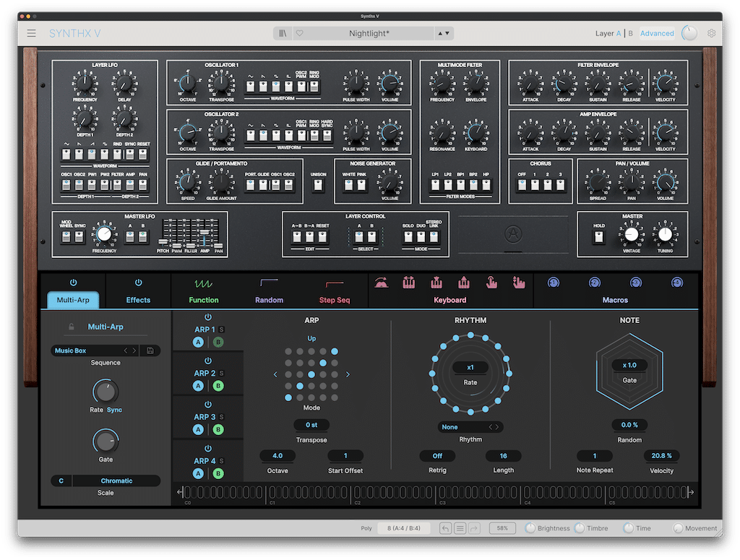
Task: Click the Step Seq shape icon
Action: coord(335,283)
